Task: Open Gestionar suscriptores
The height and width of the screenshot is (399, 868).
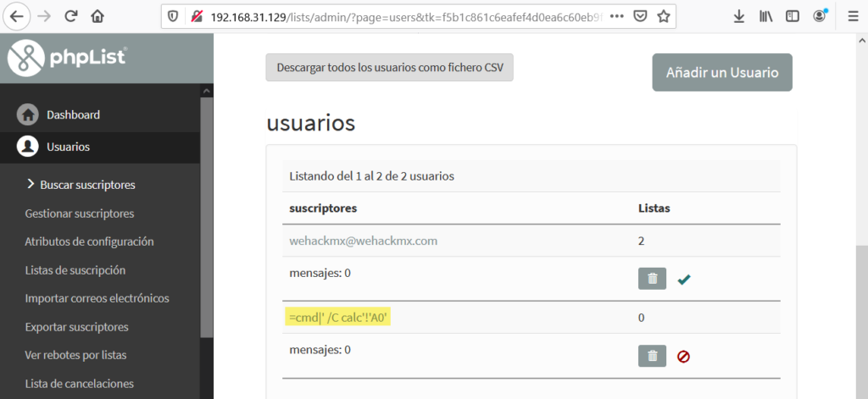Action: pos(79,213)
